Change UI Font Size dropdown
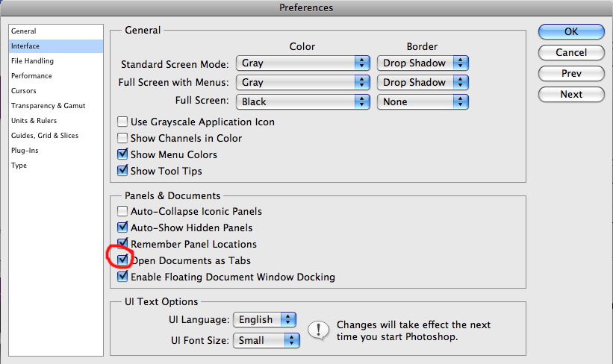This screenshot has width=613, height=364. pos(267,340)
